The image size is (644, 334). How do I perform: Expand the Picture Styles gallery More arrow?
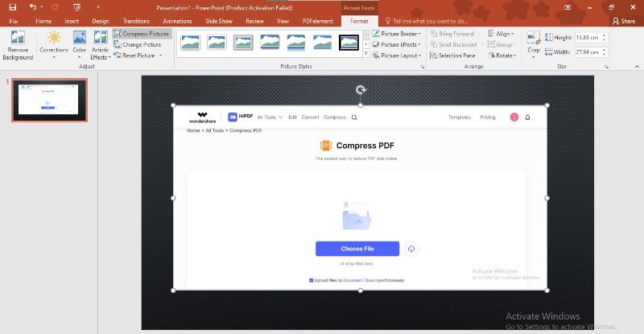coord(366,53)
